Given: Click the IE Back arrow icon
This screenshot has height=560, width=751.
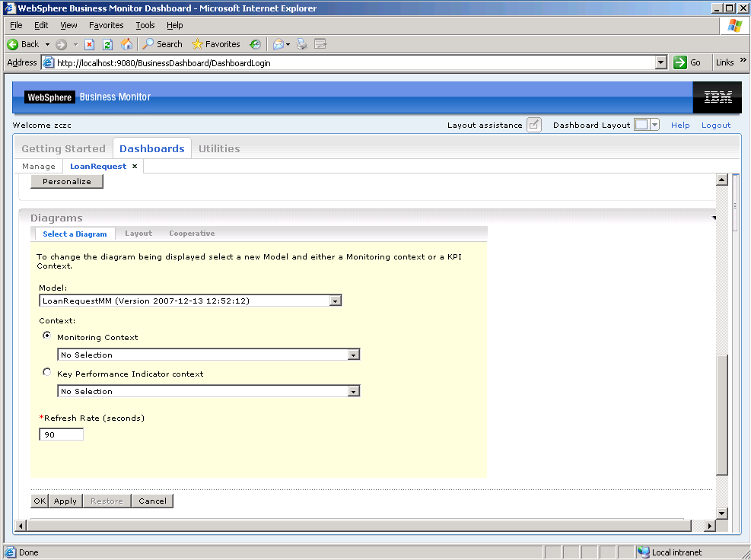Looking at the screenshot, I should [12, 45].
